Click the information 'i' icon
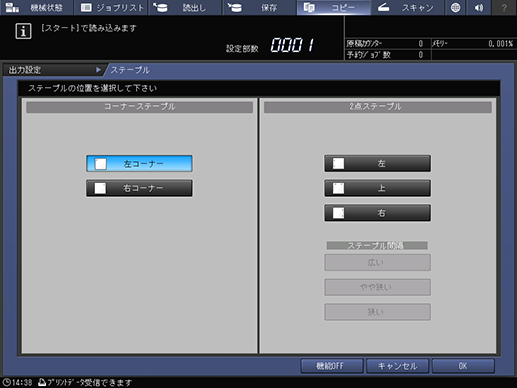Image resolution: width=517 pixels, height=388 pixels. click(23, 31)
